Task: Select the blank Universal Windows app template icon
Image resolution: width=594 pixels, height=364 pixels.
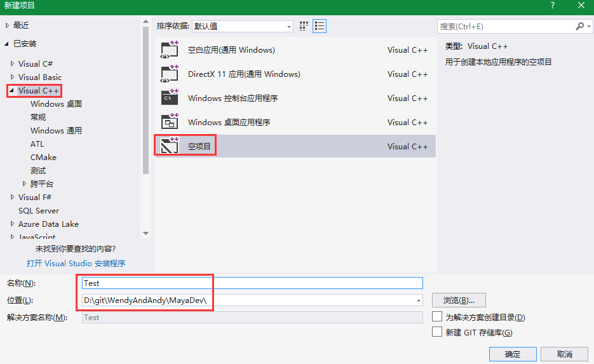Action: click(x=170, y=50)
